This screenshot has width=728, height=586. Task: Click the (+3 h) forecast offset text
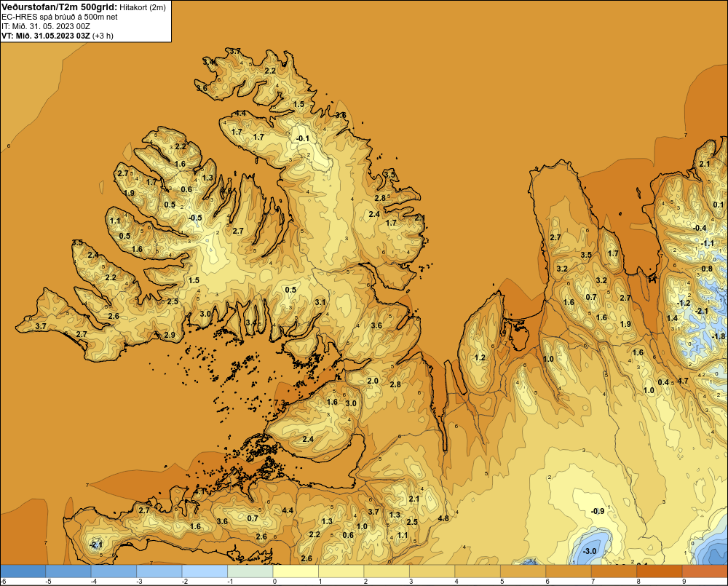[x=103, y=36]
